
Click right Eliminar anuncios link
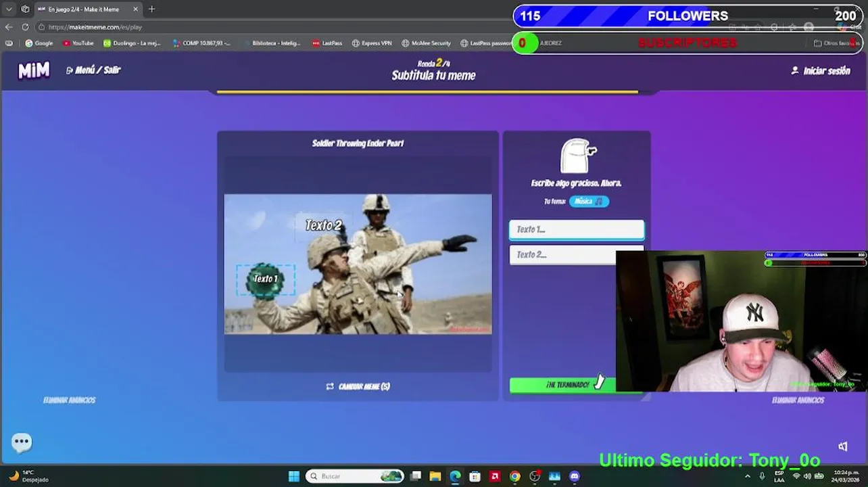(798, 400)
